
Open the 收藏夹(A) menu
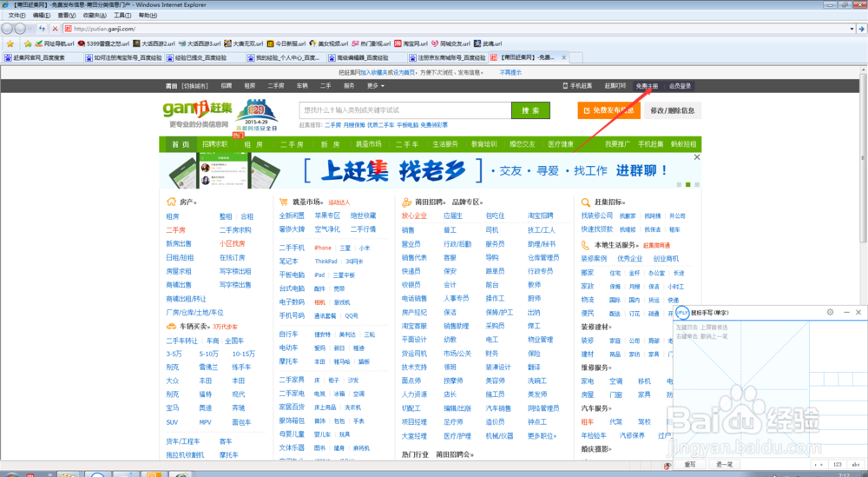pos(95,15)
